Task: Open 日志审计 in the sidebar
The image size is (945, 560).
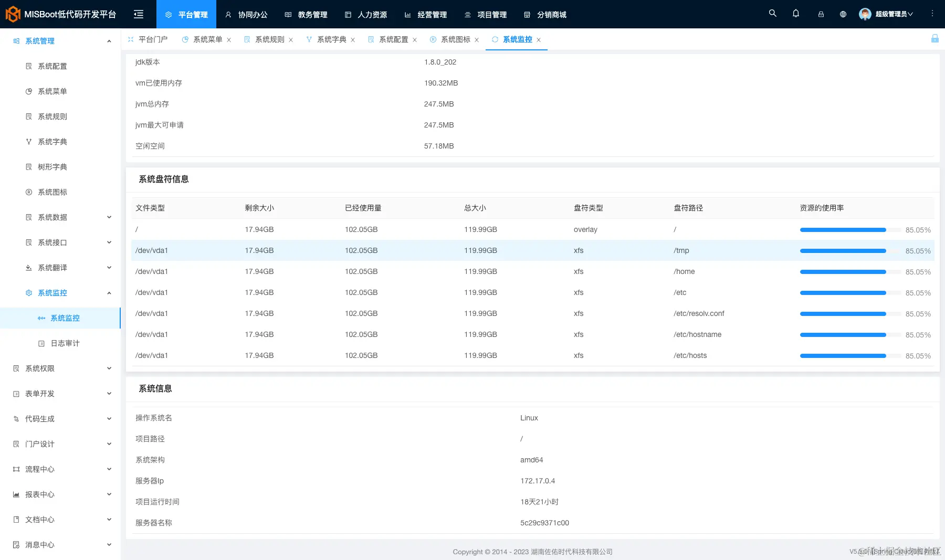Action: pyautogui.click(x=60, y=343)
